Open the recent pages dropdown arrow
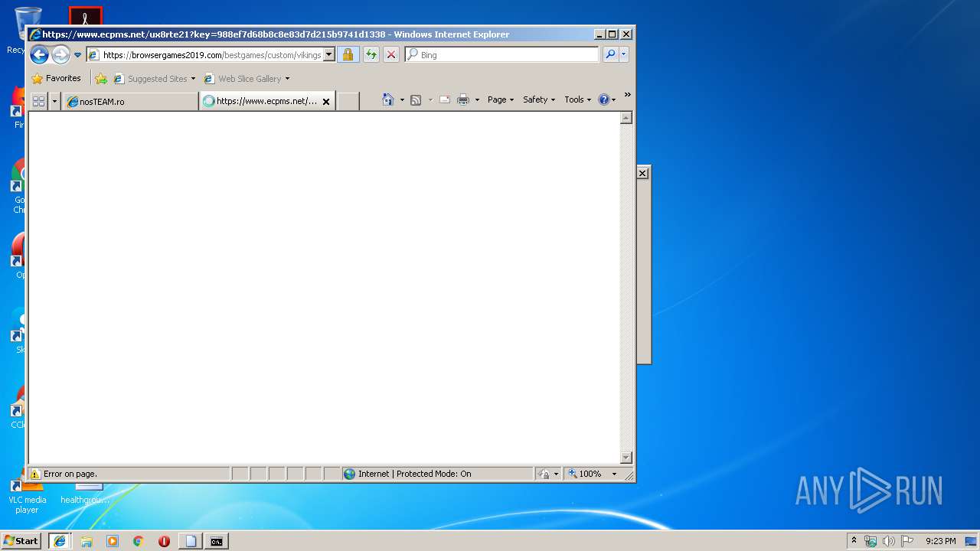The image size is (980, 551). click(77, 55)
